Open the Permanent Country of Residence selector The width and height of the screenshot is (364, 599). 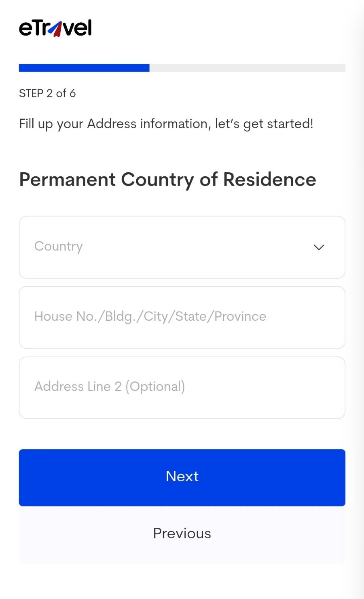pos(182,247)
